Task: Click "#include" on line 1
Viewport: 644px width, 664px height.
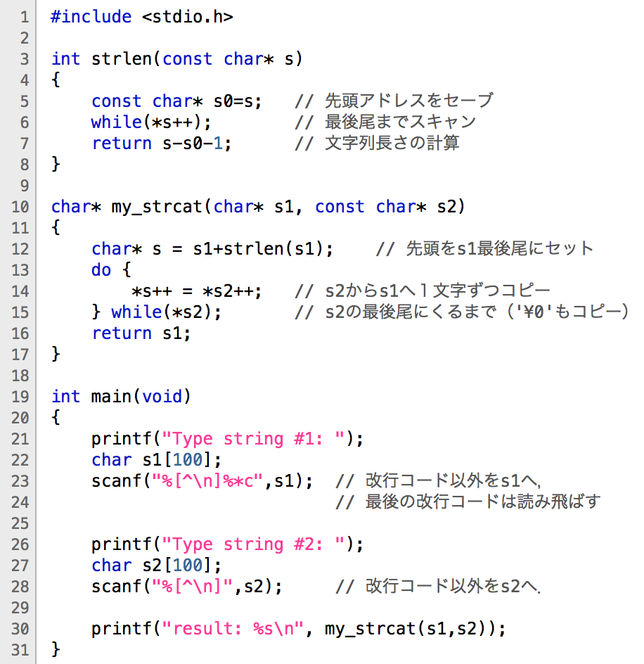Action: [x=91, y=16]
